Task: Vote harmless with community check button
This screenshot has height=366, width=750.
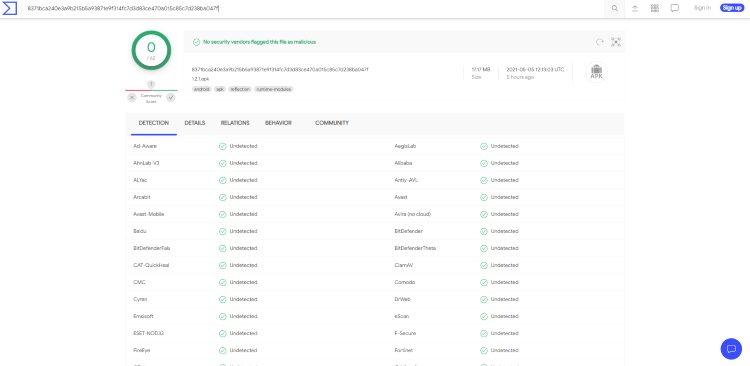Action: tap(171, 98)
